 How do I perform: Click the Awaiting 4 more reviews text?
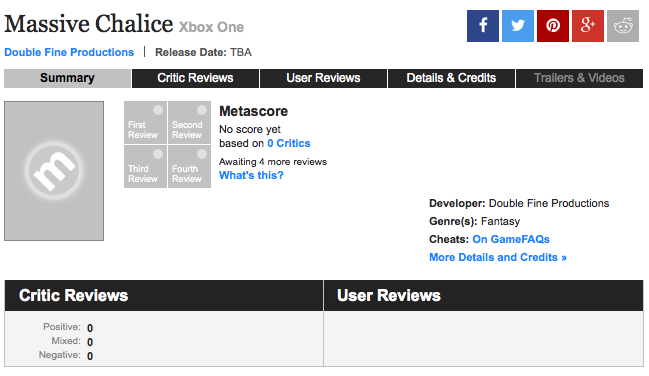tap(273, 162)
